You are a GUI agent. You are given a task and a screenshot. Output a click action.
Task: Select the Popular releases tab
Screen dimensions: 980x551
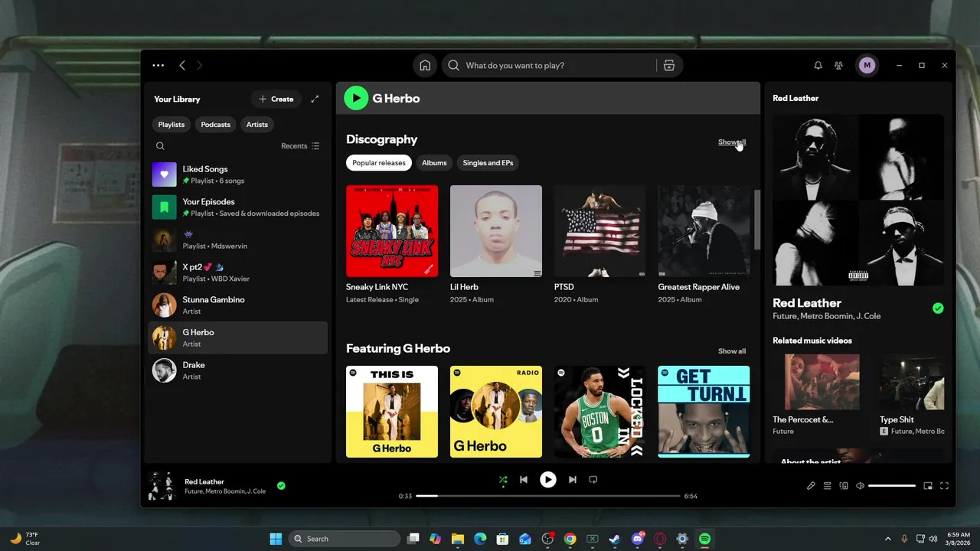click(x=379, y=163)
